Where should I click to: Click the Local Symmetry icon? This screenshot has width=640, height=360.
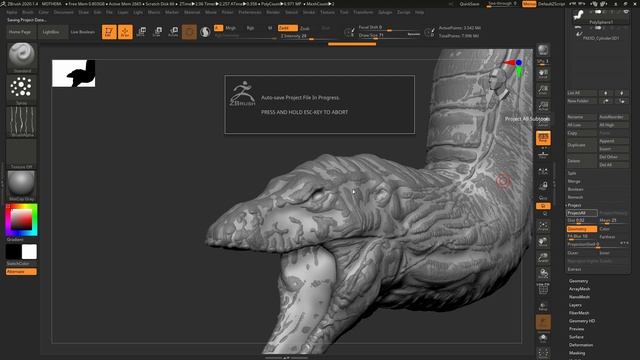pyautogui.click(x=543, y=171)
